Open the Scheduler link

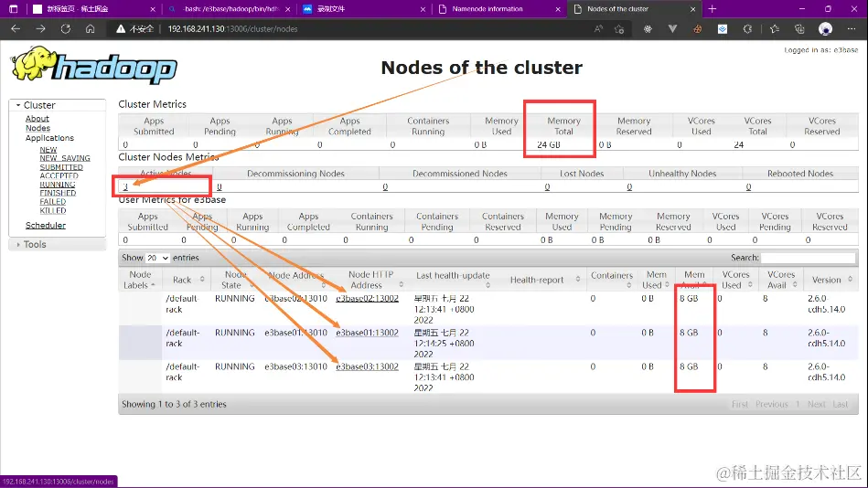pyautogui.click(x=46, y=225)
